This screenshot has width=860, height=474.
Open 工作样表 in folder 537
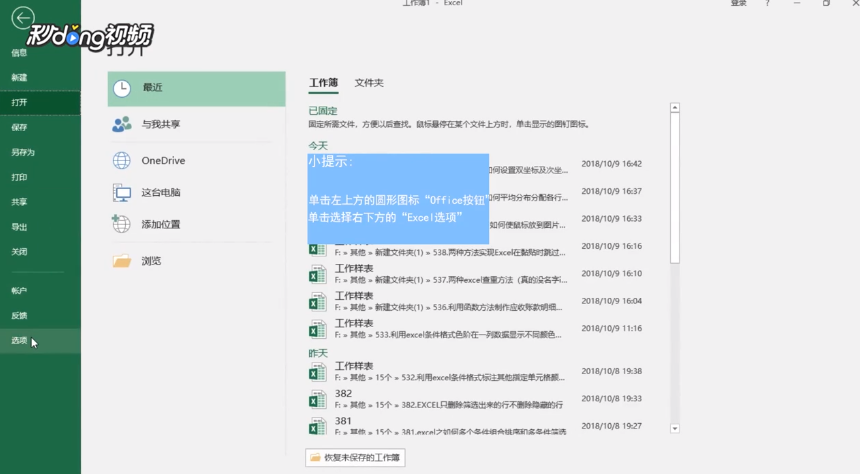[354, 268]
